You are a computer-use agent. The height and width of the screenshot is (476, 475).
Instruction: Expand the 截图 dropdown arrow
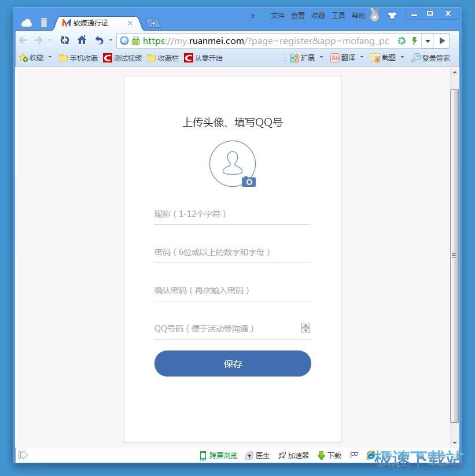(x=403, y=57)
